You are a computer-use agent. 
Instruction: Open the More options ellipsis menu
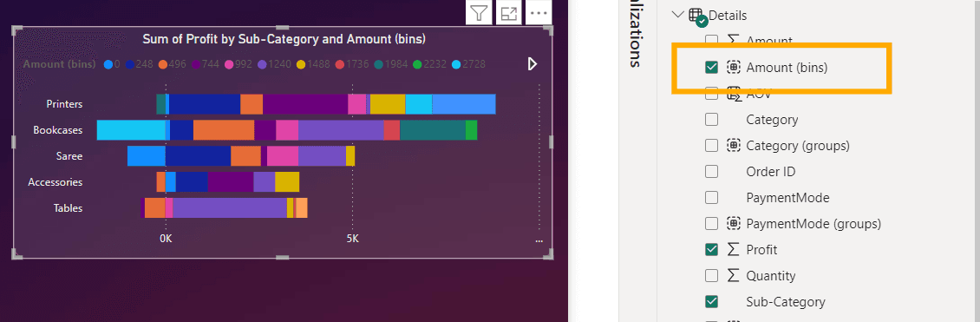coord(539,12)
